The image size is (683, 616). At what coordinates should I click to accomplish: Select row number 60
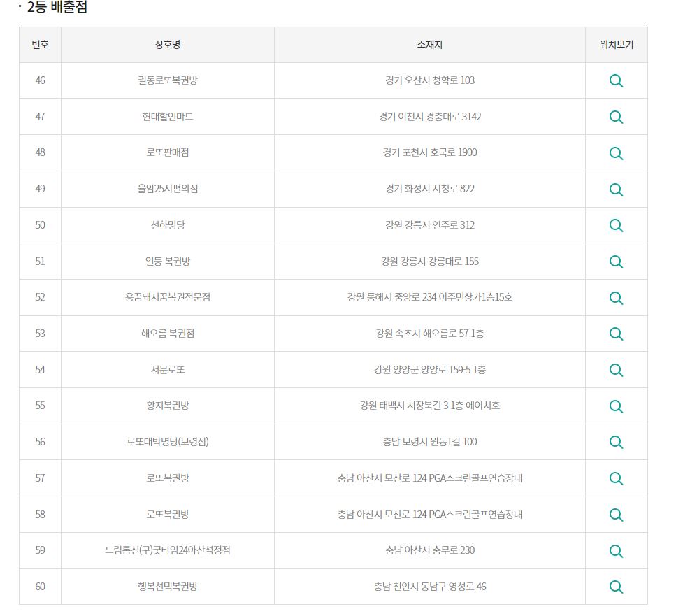(40, 587)
